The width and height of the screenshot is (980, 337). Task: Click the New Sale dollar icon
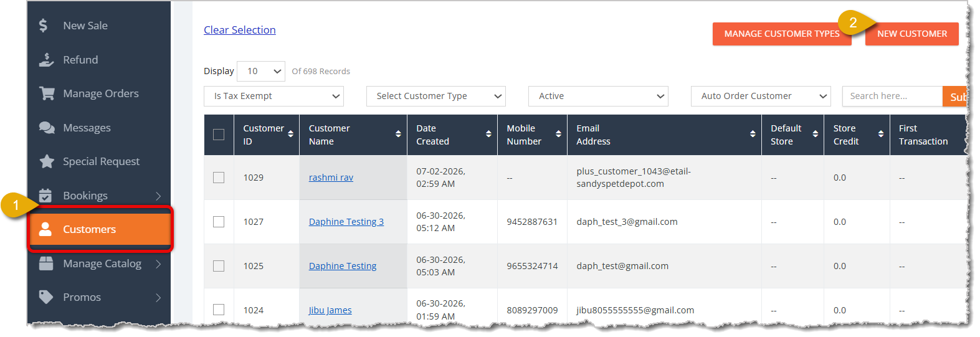coord(43,26)
